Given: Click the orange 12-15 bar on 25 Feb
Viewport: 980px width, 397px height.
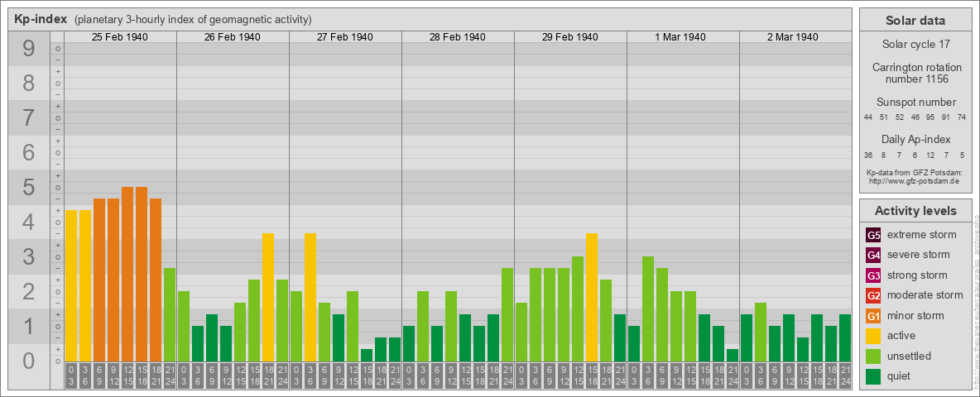Looking at the screenshot, I should click(127, 274).
